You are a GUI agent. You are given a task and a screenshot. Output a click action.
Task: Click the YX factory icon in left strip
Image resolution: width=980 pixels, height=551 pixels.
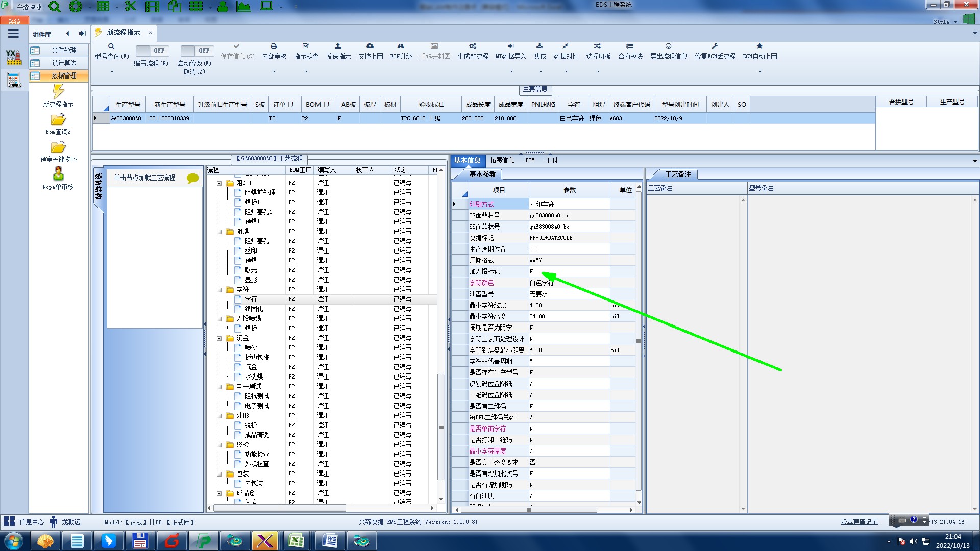(14, 57)
